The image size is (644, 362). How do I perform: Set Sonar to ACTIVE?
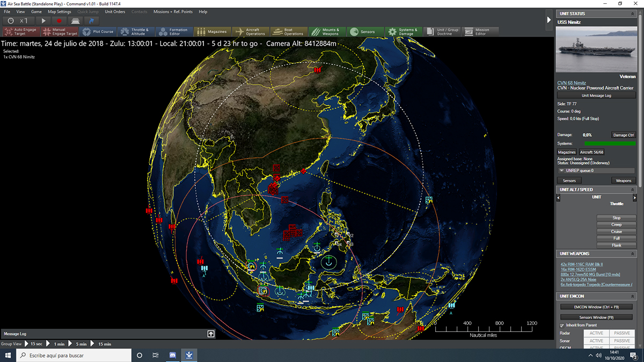(x=596, y=341)
